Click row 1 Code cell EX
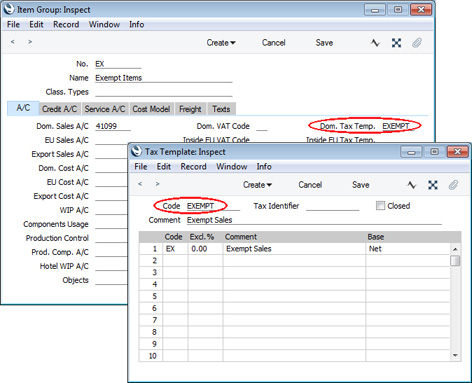Viewport: 472px width, 383px height. click(x=175, y=249)
